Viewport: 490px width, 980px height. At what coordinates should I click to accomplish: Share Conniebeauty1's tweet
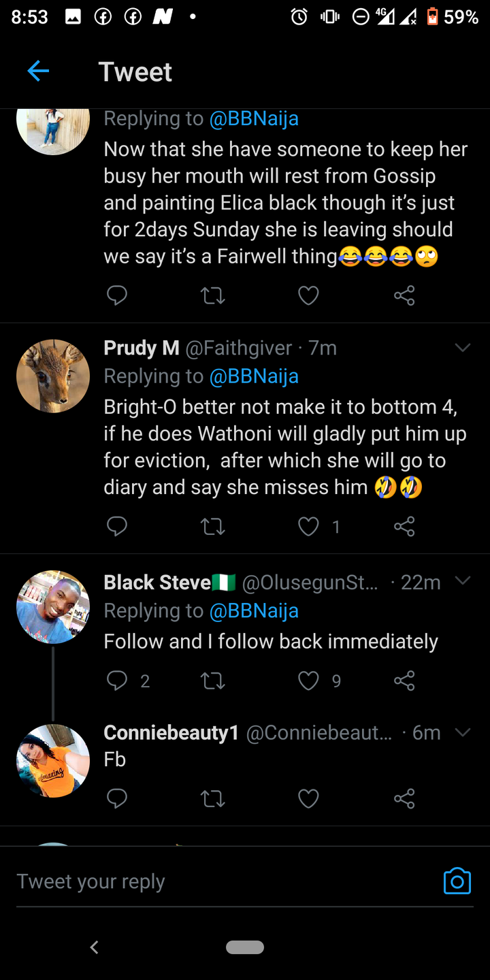coord(404,798)
